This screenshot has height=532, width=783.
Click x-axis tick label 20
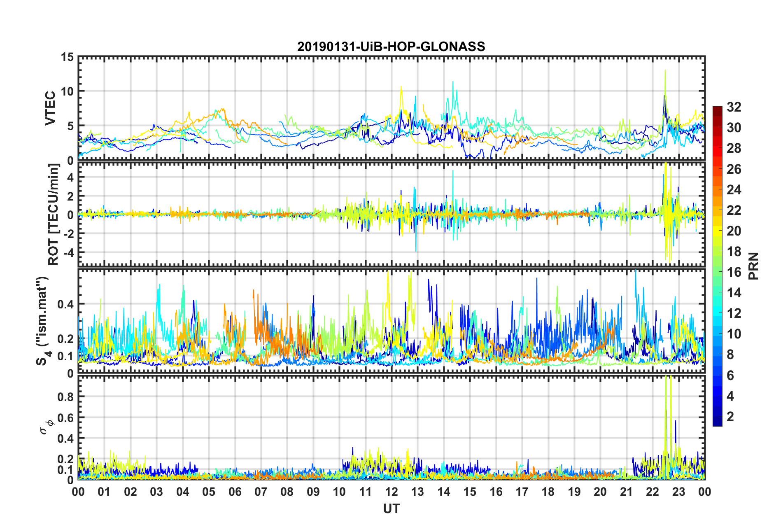click(x=600, y=492)
